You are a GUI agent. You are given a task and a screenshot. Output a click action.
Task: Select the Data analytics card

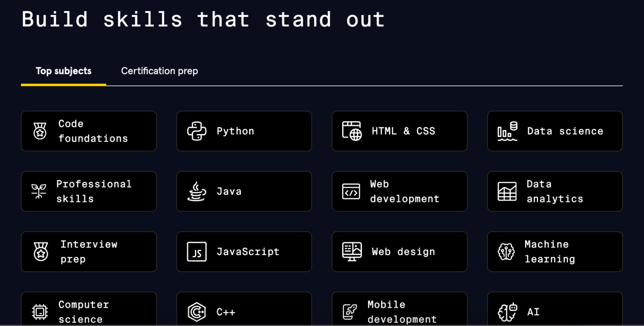pyautogui.click(x=554, y=191)
